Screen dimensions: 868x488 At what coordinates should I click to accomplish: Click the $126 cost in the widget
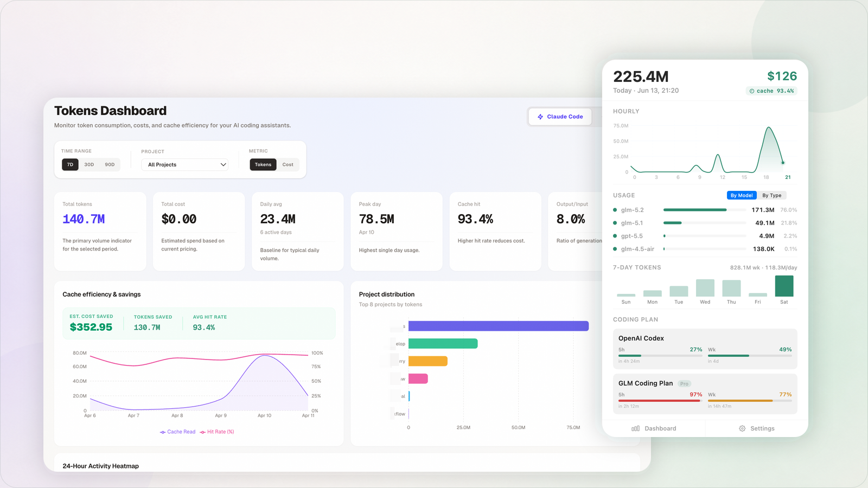[x=782, y=76]
